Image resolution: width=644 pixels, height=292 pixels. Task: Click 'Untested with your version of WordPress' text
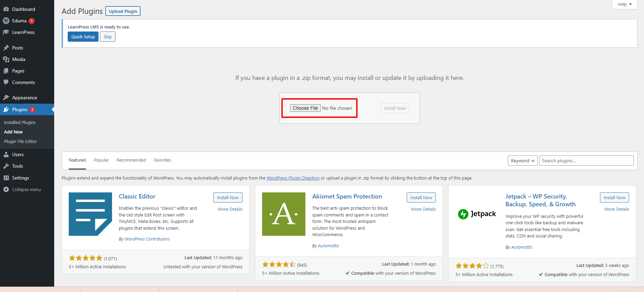point(203,267)
